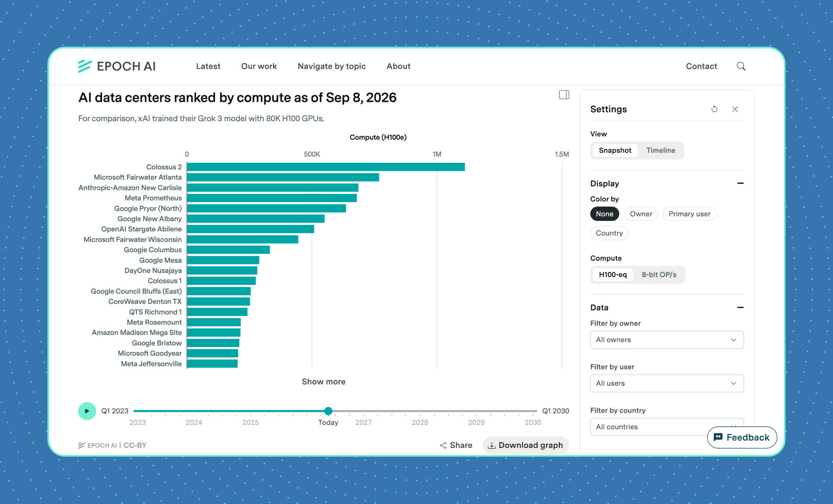Screen dimensions: 833x504
Task: Reset settings with the circular arrow icon
Action: [714, 109]
